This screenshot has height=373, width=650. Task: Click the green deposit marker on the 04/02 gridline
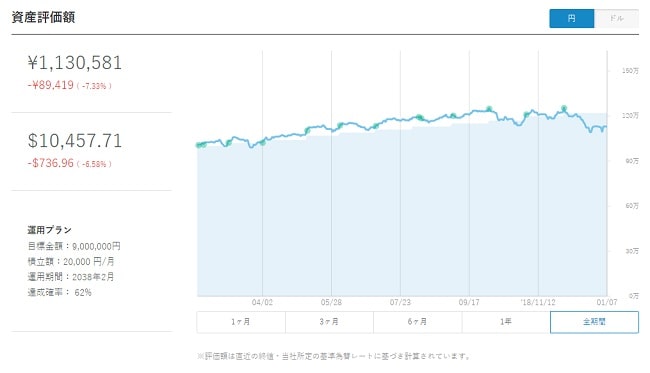(x=262, y=143)
